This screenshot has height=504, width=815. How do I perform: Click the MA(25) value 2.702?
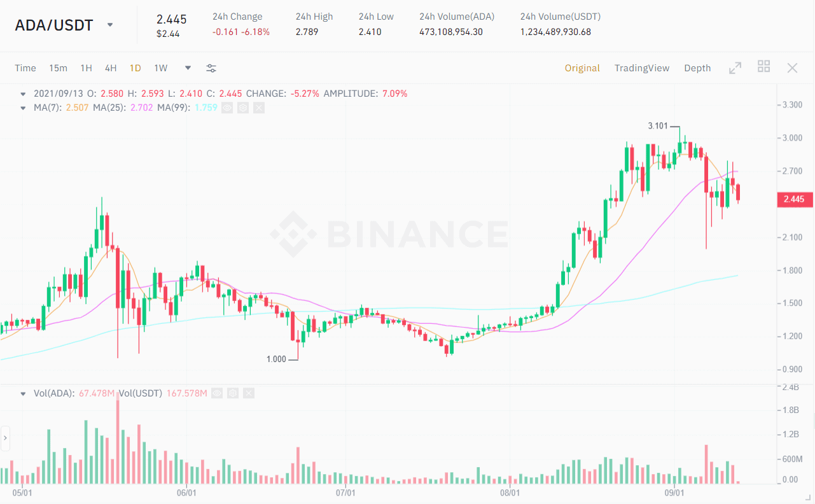point(141,108)
